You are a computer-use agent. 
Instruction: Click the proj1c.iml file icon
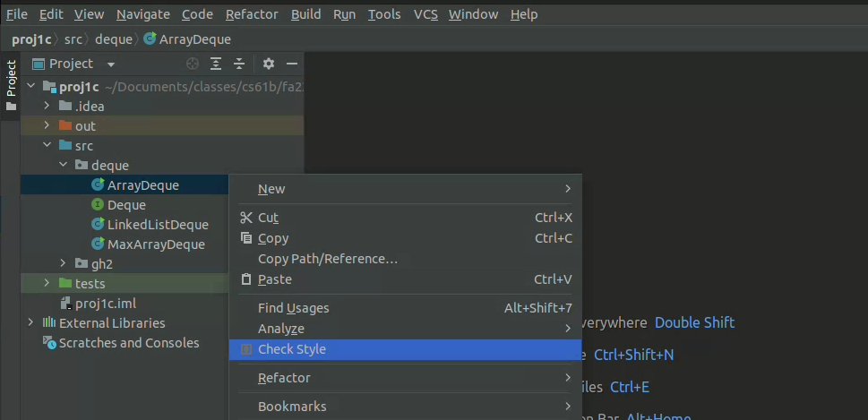pyautogui.click(x=66, y=304)
